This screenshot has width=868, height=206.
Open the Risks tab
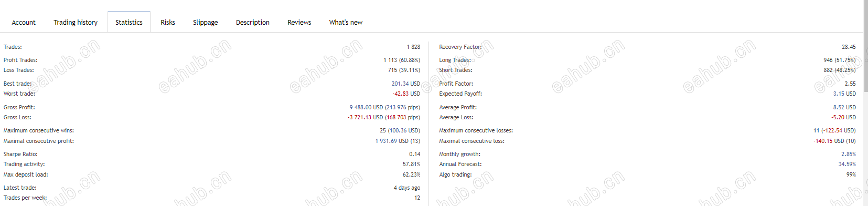tap(168, 22)
